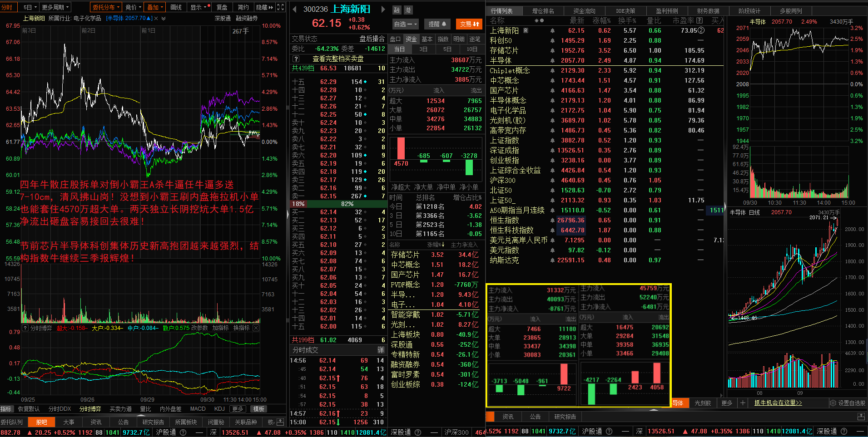Open the 资金流向 tab
The width and height of the screenshot is (868, 437).
pos(584,11)
